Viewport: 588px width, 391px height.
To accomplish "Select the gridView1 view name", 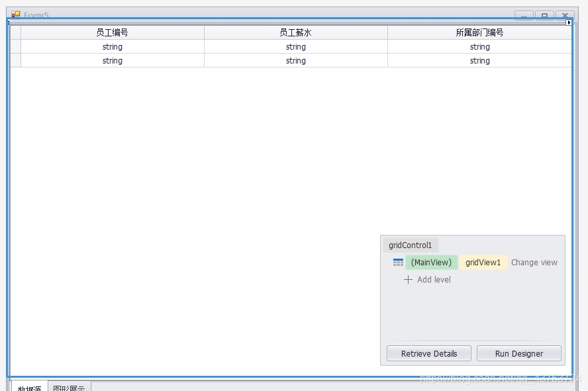I will (483, 263).
